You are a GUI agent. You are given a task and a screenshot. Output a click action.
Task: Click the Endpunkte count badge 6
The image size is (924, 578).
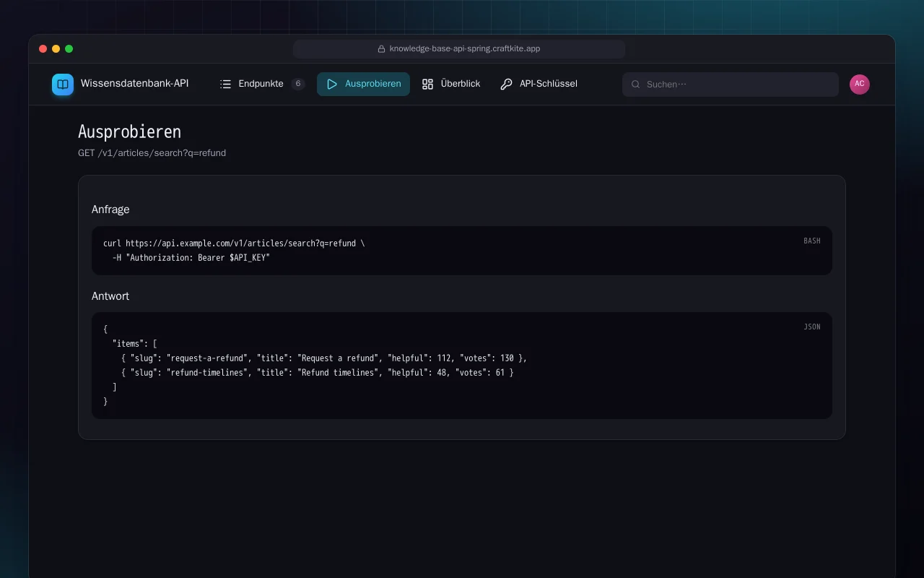point(298,84)
